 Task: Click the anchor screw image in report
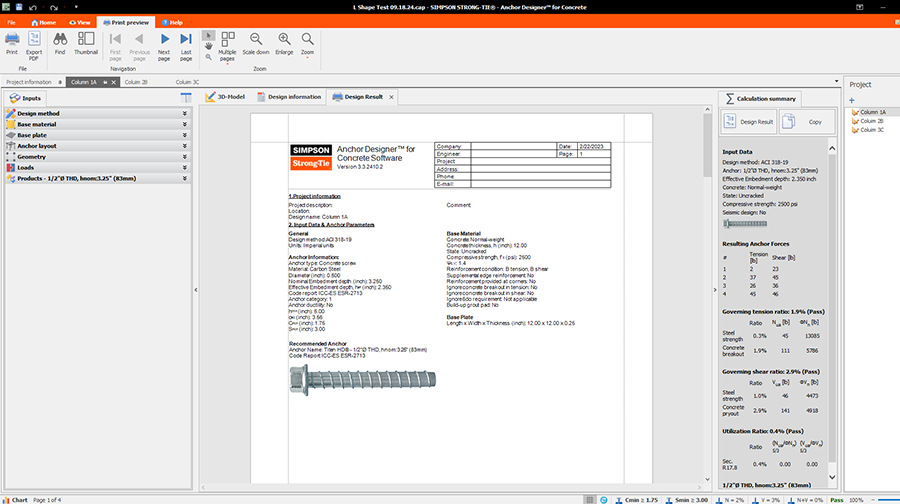362,379
